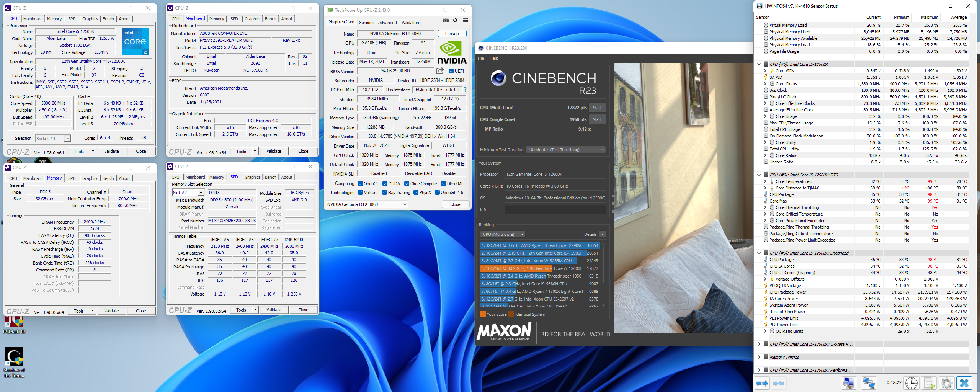Click the BIOS version export share icon

coord(440,71)
